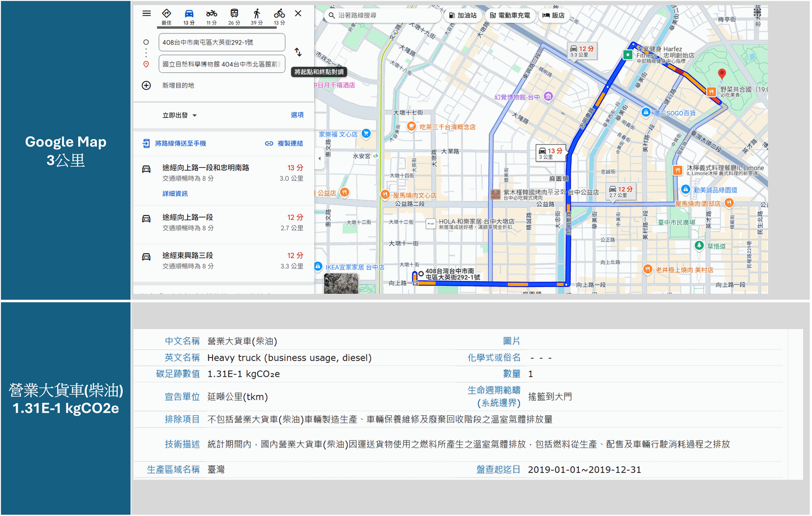Collapse the directions side panel
The height and width of the screenshot is (516, 812).
pyautogui.click(x=320, y=158)
